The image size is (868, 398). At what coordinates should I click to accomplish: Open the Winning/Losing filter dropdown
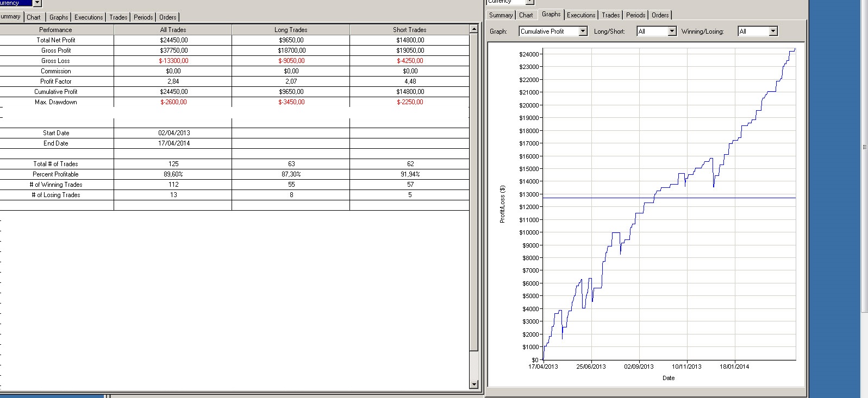(773, 31)
